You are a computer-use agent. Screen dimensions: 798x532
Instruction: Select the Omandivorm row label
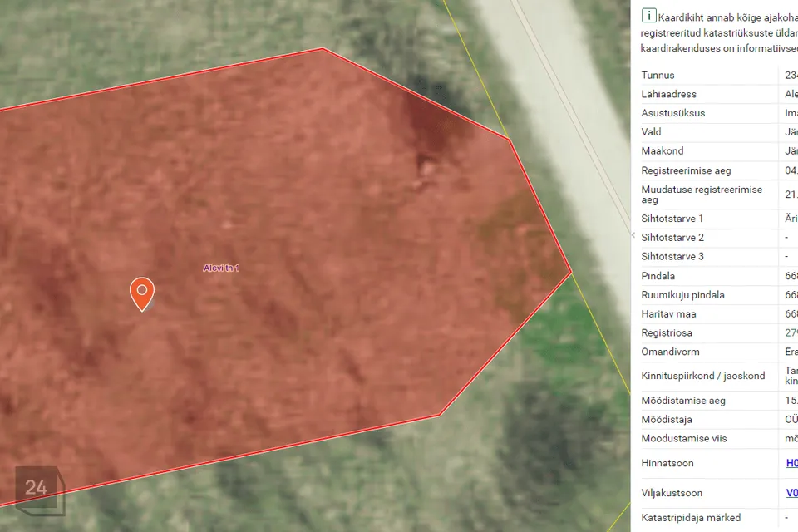click(670, 352)
